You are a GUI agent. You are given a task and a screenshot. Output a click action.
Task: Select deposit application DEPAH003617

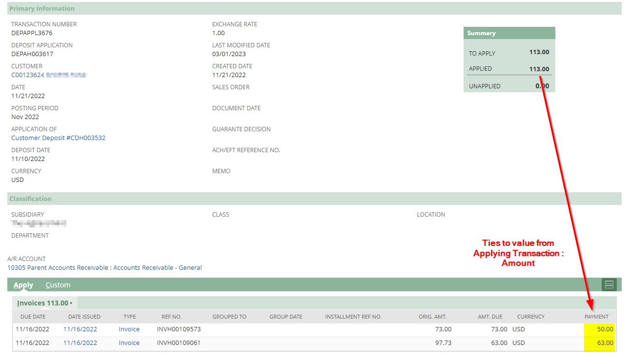[32, 54]
